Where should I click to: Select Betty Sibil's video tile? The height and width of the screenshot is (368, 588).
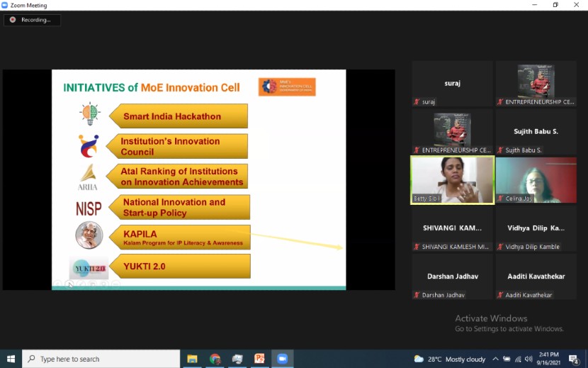click(x=453, y=180)
